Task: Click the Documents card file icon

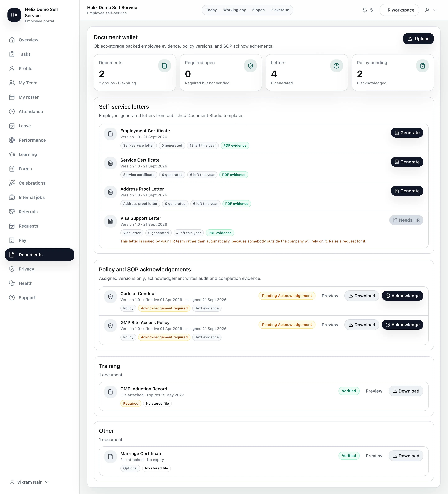Action: click(164, 66)
